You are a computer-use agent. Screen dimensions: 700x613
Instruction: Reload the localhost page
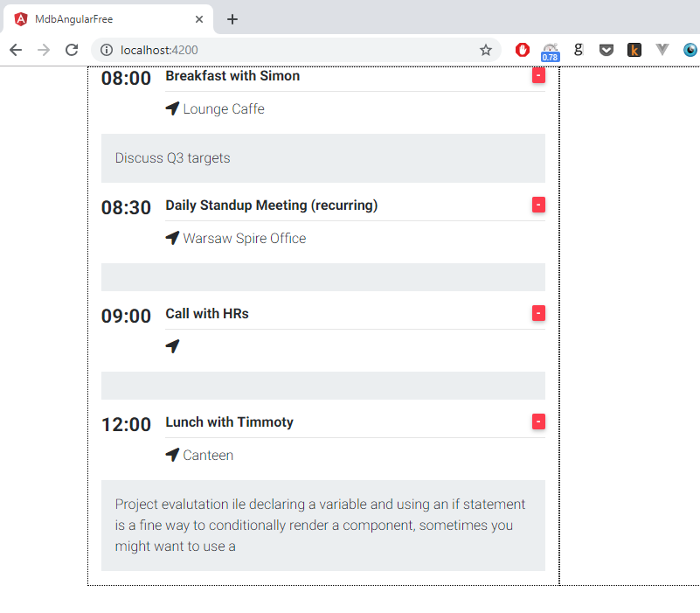(72, 50)
